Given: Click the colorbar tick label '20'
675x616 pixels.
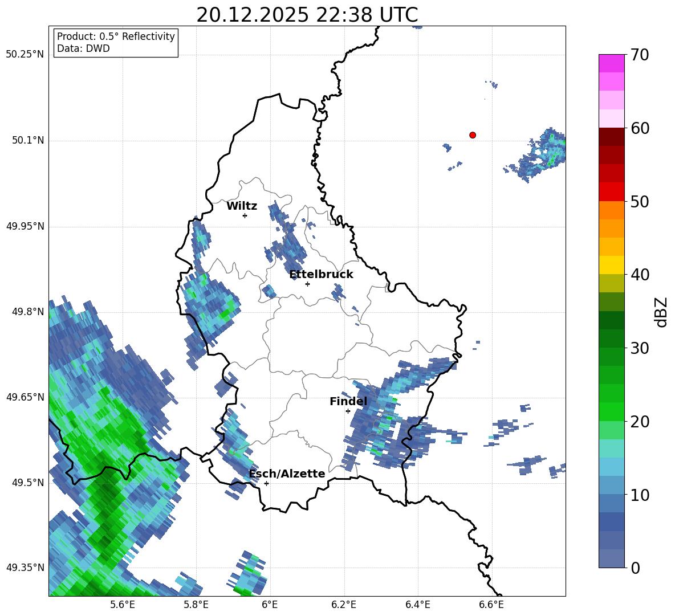Looking at the screenshot, I should pyautogui.click(x=640, y=422).
